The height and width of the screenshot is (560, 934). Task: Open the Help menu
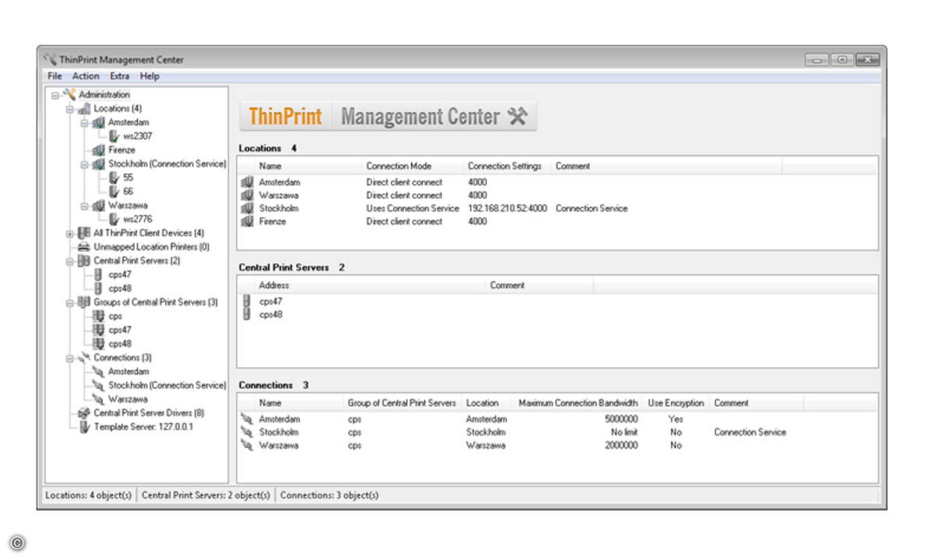(x=149, y=76)
